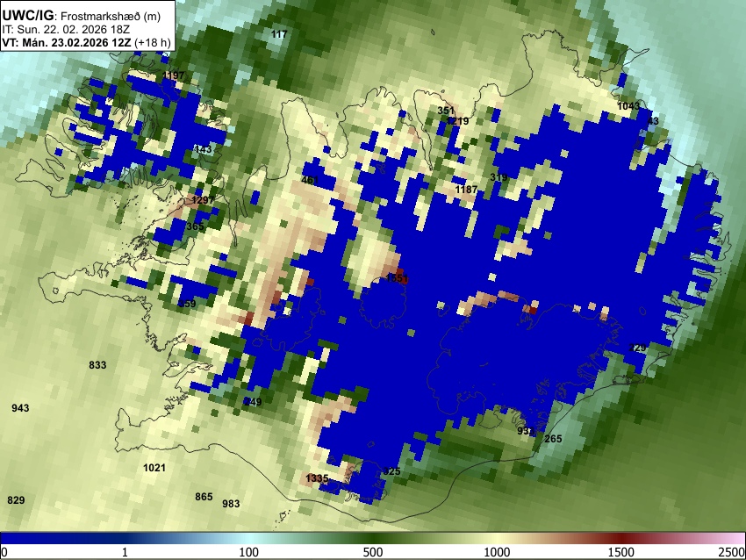Click the map value 143

coord(203,149)
